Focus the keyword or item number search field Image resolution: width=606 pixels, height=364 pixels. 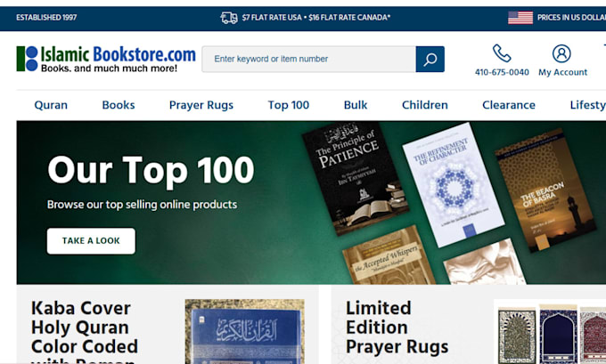click(309, 59)
